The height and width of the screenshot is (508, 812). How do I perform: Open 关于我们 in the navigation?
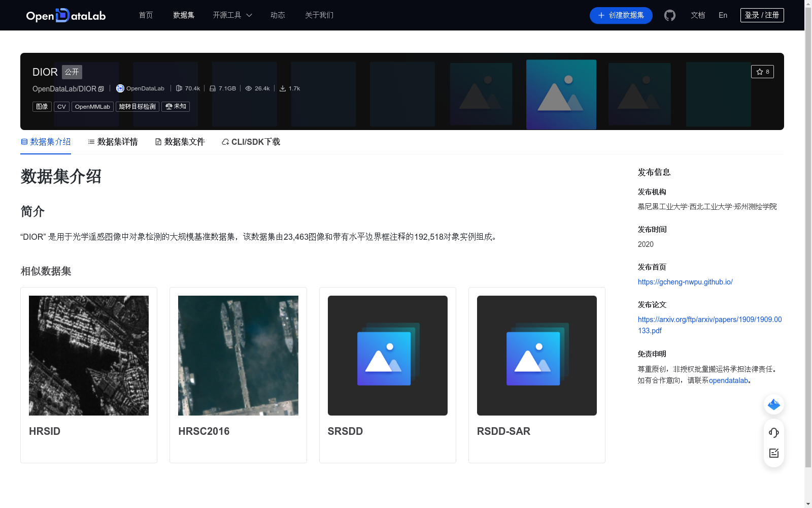click(319, 15)
